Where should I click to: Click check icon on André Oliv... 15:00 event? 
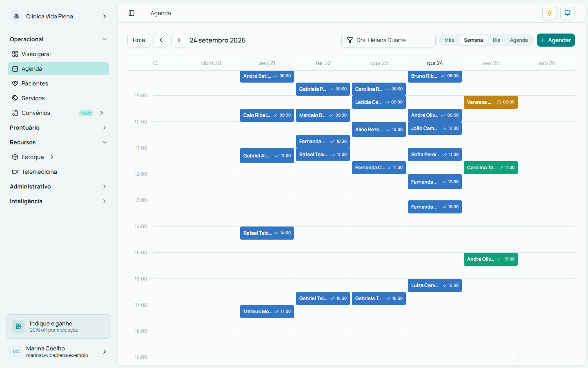500,259
